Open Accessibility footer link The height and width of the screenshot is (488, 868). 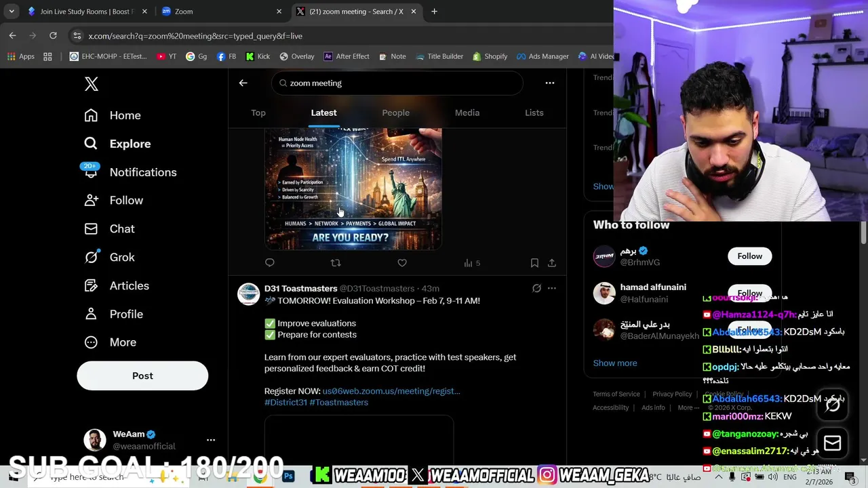click(x=611, y=408)
